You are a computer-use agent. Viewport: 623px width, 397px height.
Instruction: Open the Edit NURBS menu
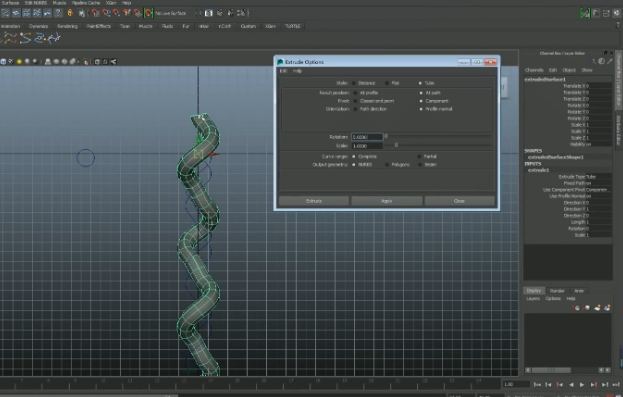click(36, 3)
